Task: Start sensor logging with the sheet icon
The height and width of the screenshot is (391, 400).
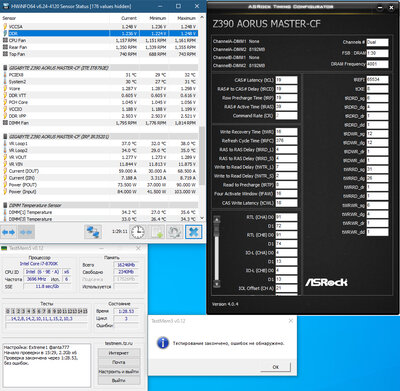Action: 157,232
